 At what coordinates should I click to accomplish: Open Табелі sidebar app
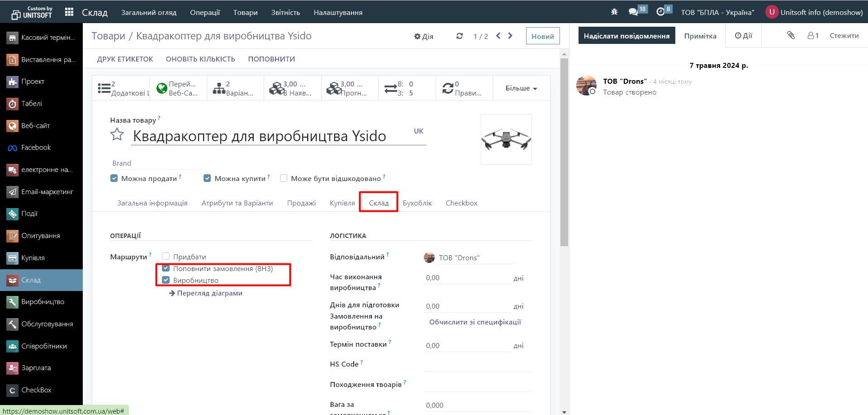click(41, 104)
